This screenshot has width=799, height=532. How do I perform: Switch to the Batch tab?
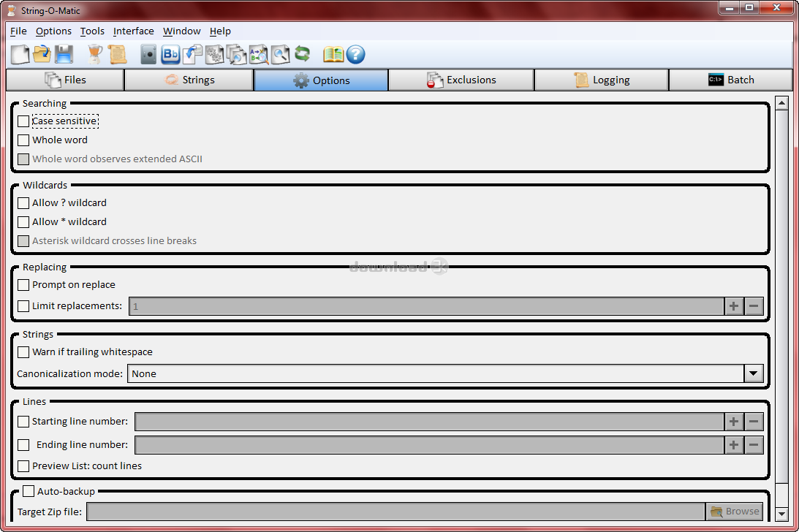click(x=731, y=80)
